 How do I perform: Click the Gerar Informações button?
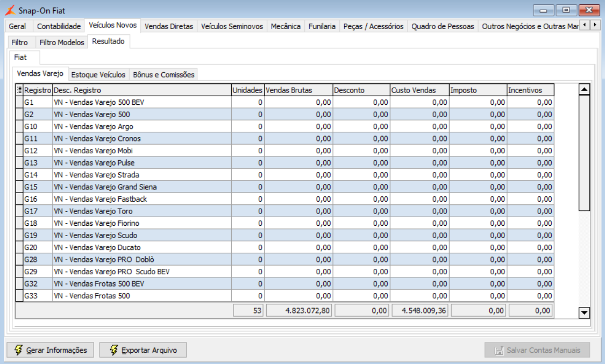50,349
